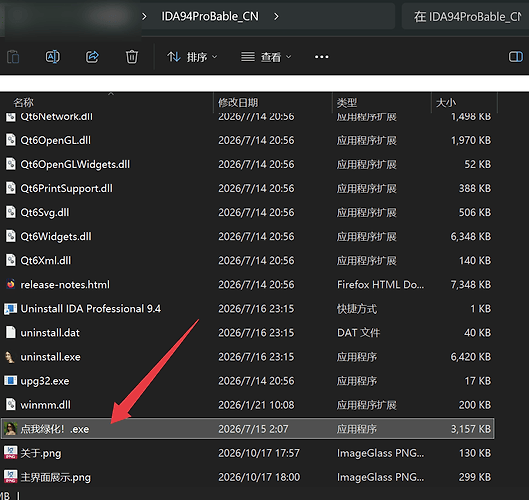Click ImageGlass PNG type of 关于.png
The width and height of the screenshot is (529, 500).
pyautogui.click(x=381, y=453)
